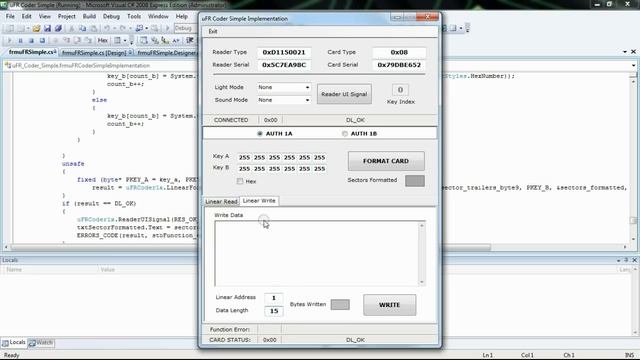Click the Cut icon in the toolbar

(71, 28)
